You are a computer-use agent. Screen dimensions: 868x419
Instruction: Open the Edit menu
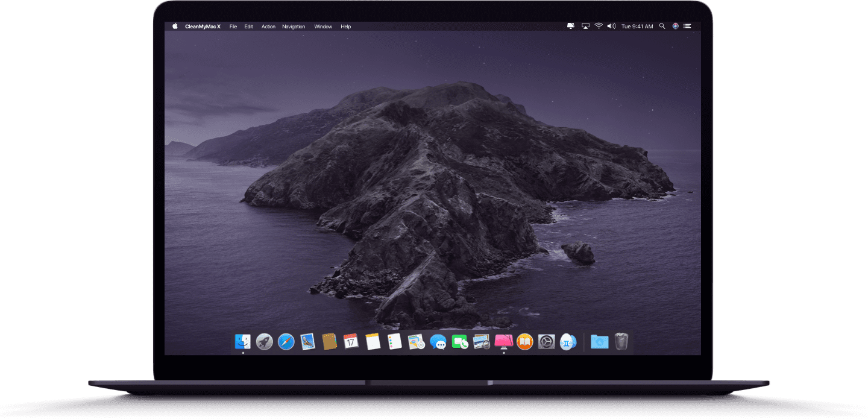tap(248, 27)
